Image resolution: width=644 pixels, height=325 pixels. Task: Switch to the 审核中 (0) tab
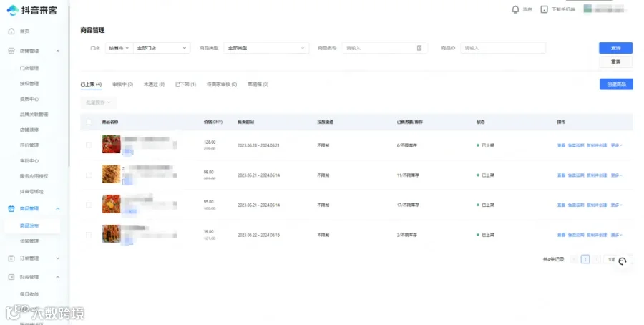click(122, 84)
